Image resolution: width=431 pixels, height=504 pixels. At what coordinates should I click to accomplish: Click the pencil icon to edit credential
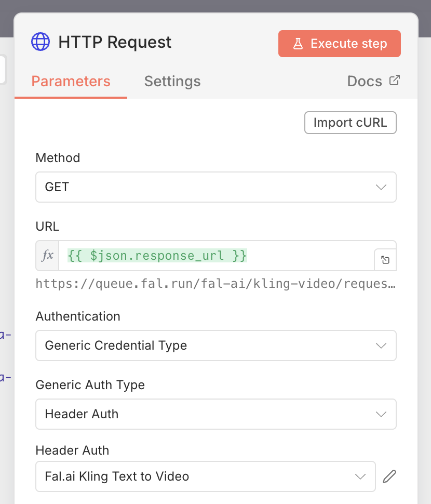point(389,476)
